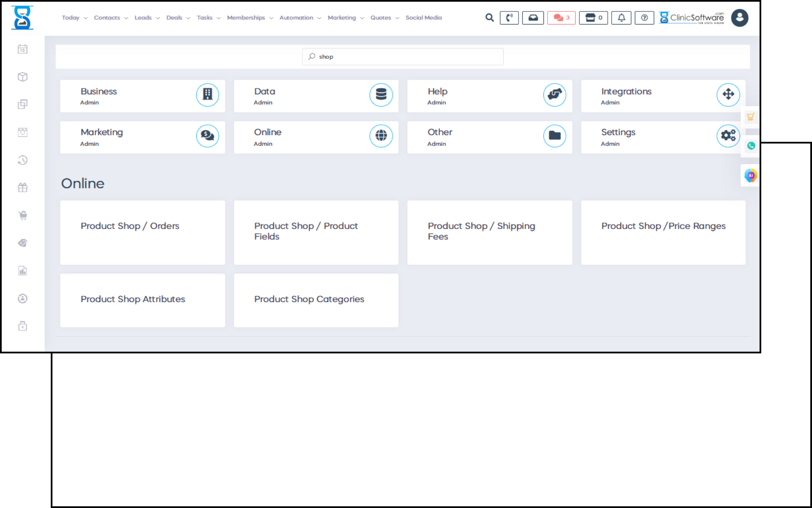Open the Today menu

(74, 18)
